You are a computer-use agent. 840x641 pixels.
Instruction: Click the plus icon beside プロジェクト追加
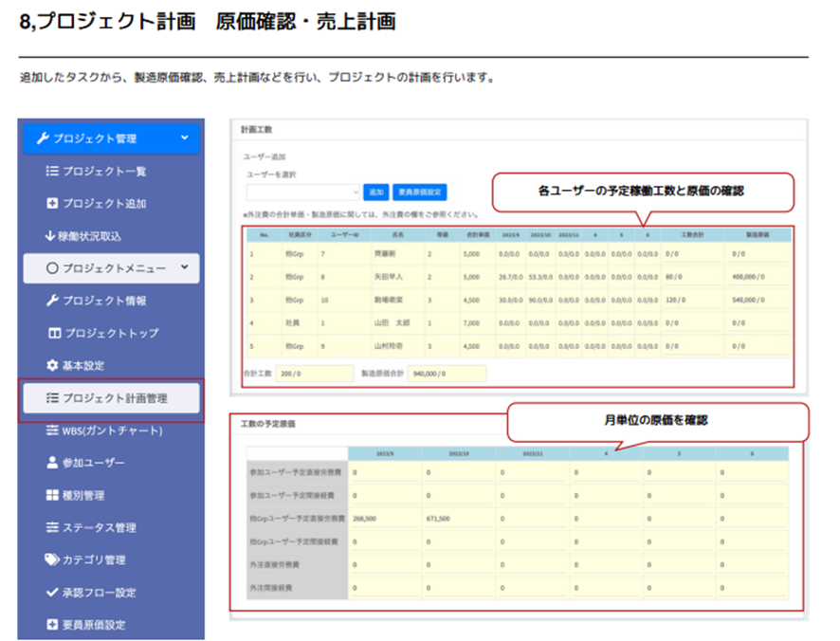tap(52, 204)
